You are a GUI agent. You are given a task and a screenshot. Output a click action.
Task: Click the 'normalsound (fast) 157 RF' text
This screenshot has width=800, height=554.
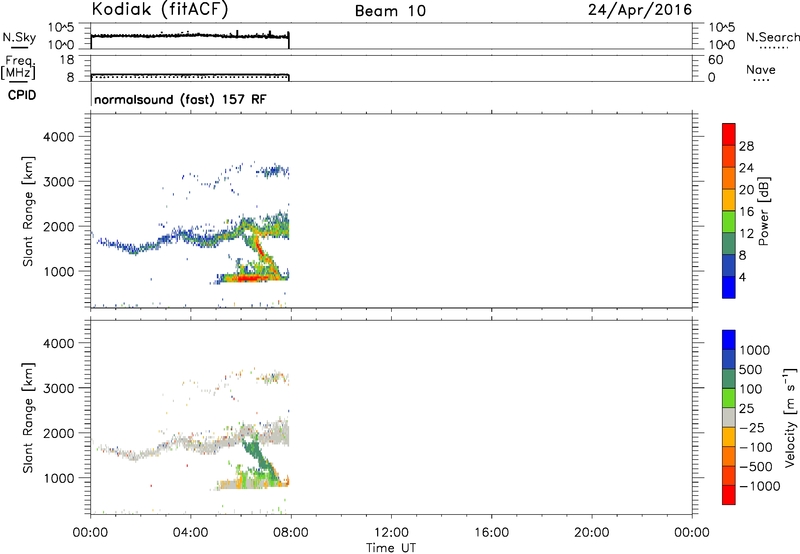coord(180,99)
